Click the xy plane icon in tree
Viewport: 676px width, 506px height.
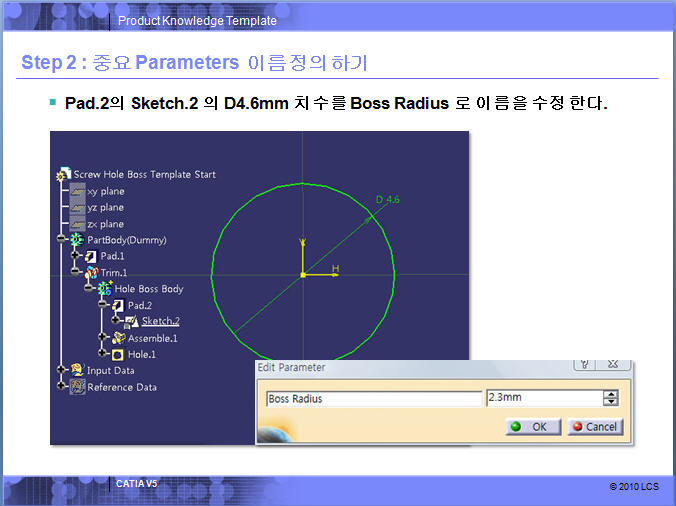coord(78,191)
